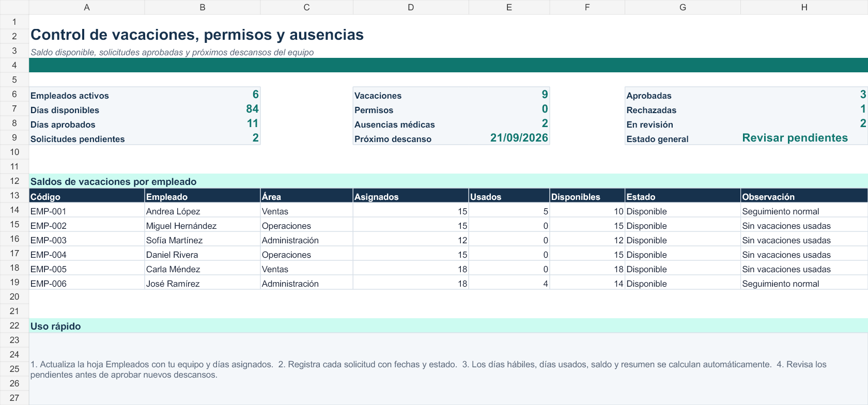Image resolution: width=868 pixels, height=405 pixels.
Task: Click the title 'Control de vacaciones, permisos y ausencias'
Action: point(197,35)
